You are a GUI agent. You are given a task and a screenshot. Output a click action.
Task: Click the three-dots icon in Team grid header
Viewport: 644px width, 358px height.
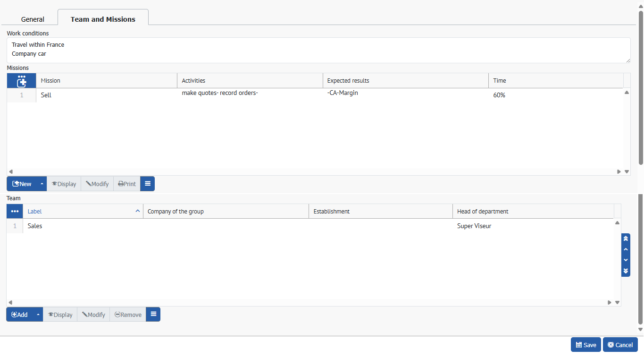[x=15, y=212]
